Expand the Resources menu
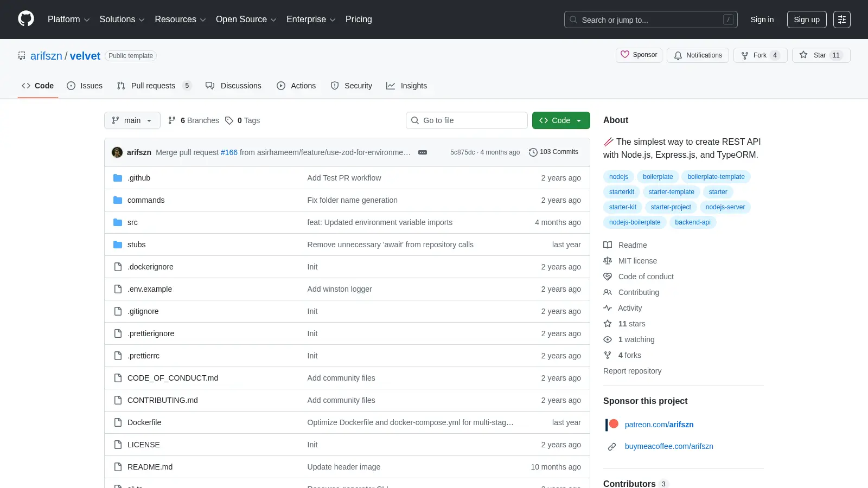This screenshot has width=868, height=488. 180,20
